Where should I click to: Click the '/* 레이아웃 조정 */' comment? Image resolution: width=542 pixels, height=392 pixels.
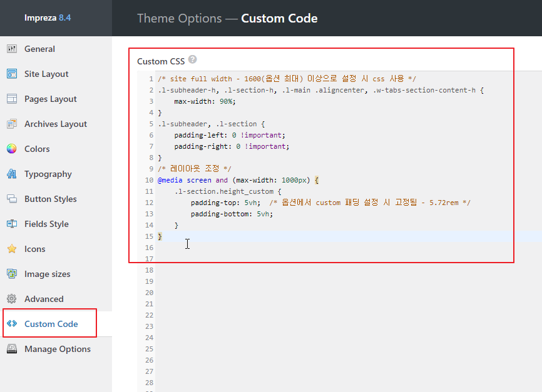pyautogui.click(x=194, y=169)
